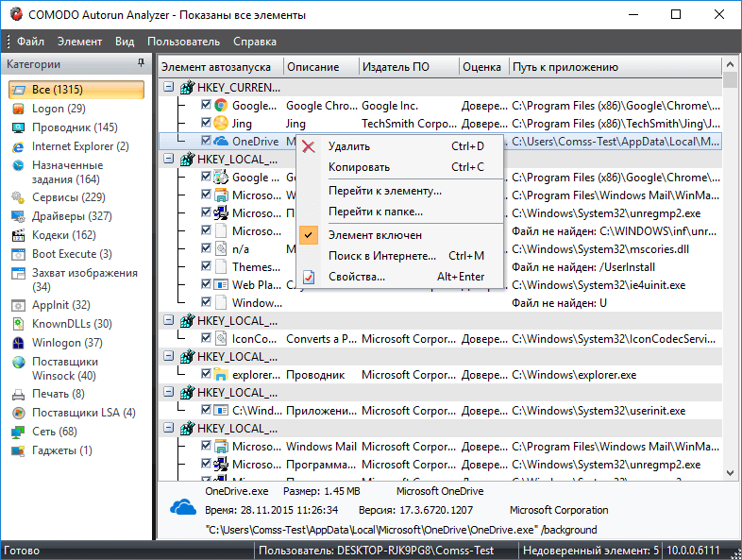742x560 pixels.
Task: Toggle the Themes entry checkbox
Action: coord(206,266)
